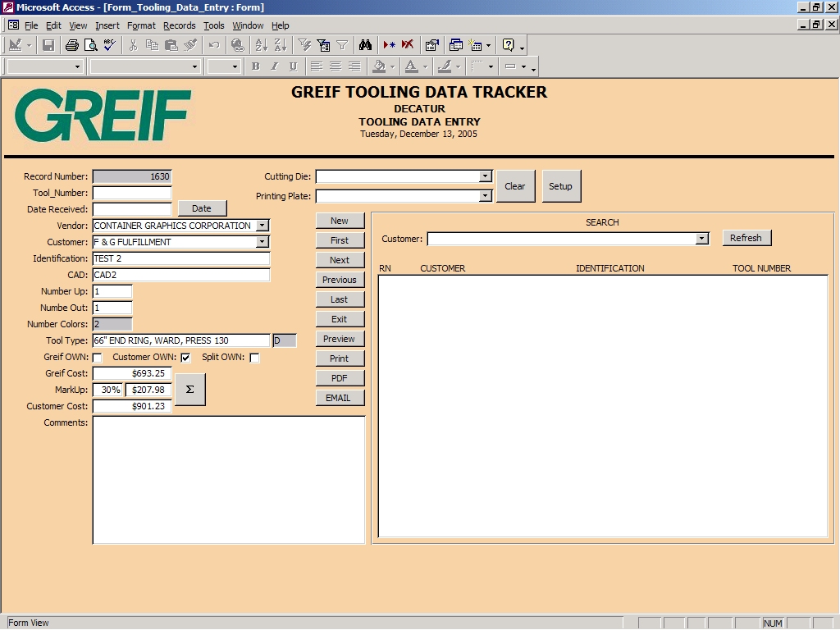Image resolution: width=840 pixels, height=630 pixels.
Task: Click the Database Window icon
Action: coord(456,46)
